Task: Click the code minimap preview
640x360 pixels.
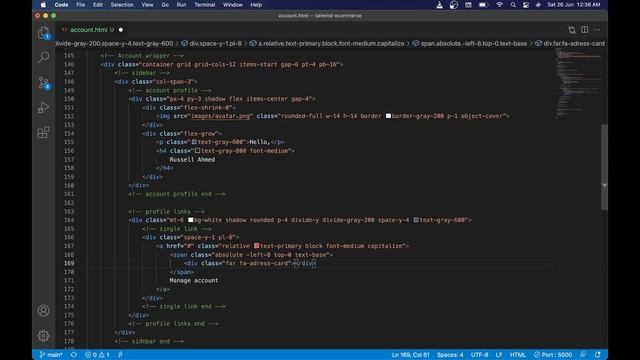Action: tap(578, 84)
